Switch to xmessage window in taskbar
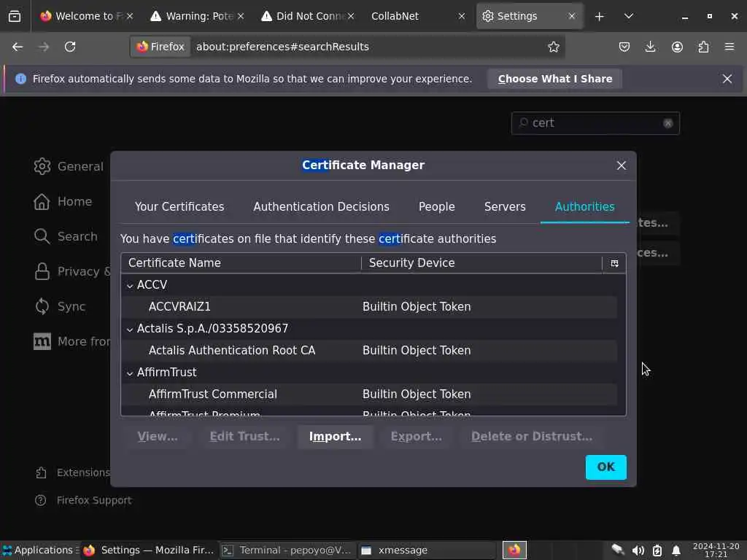Screen dimensions: 747x560 click(426, 550)
